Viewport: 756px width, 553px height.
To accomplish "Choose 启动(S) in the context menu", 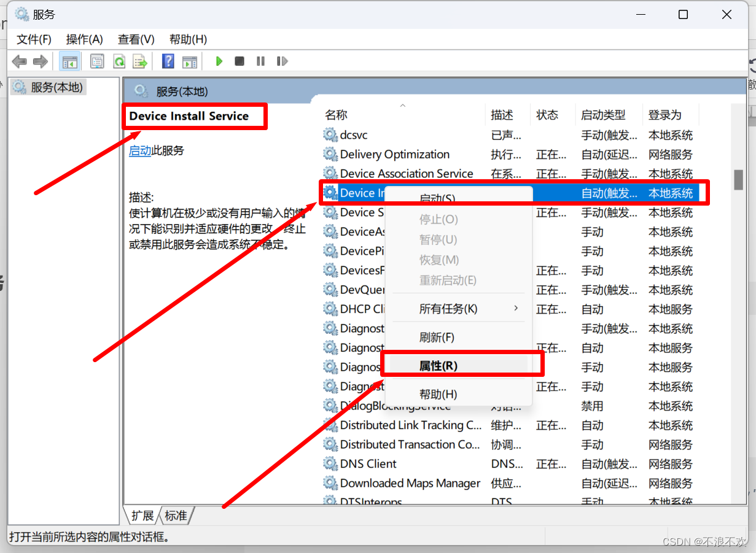I will [x=458, y=199].
